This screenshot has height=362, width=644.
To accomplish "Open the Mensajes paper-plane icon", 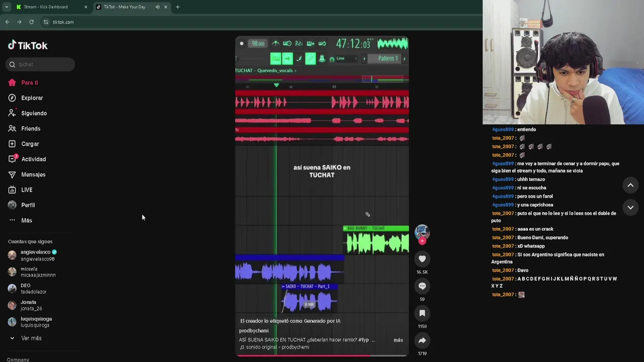I will point(12,174).
